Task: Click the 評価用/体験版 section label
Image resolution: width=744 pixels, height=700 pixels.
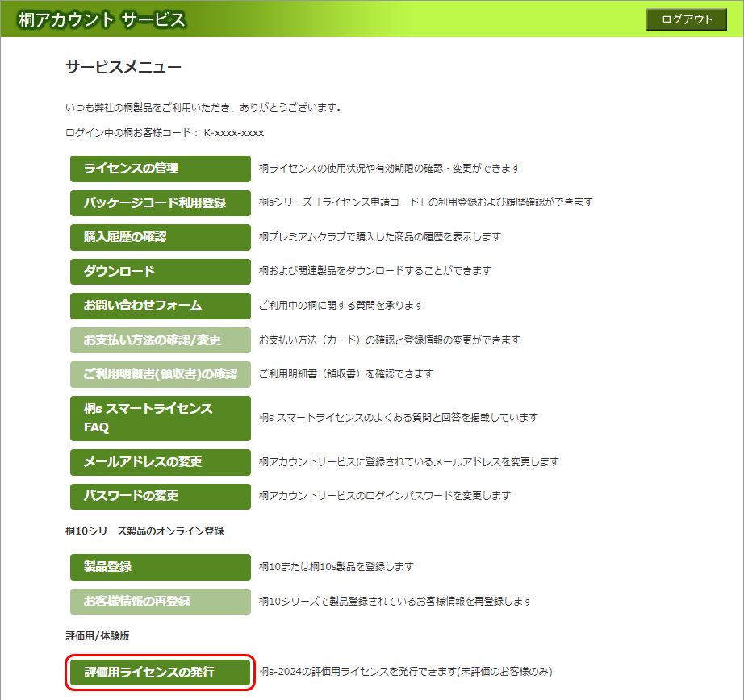Action: [x=98, y=636]
